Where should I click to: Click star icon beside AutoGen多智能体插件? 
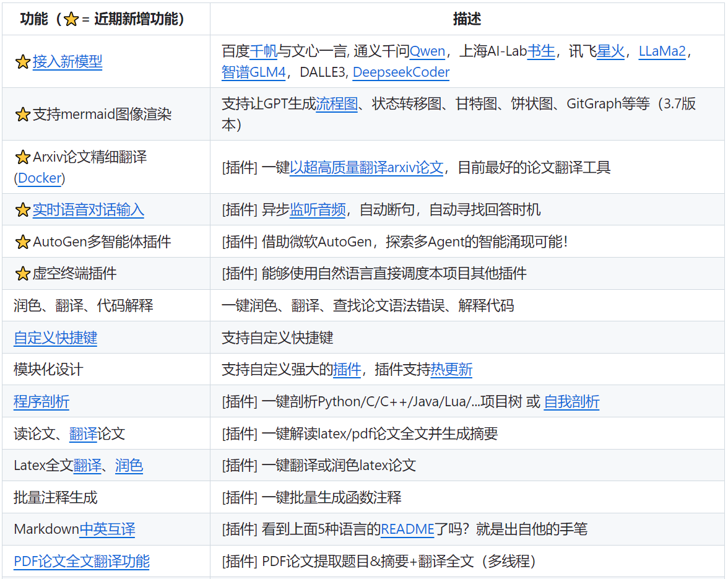click(x=23, y=242)
